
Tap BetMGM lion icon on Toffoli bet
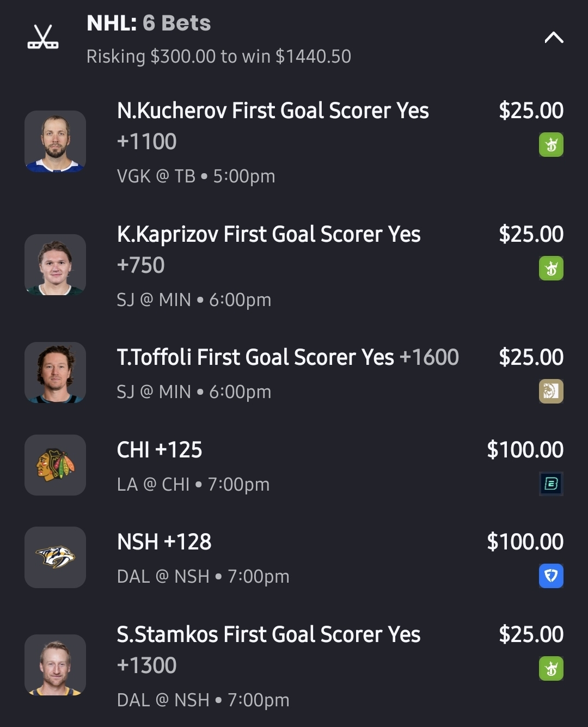coord(551,392)
